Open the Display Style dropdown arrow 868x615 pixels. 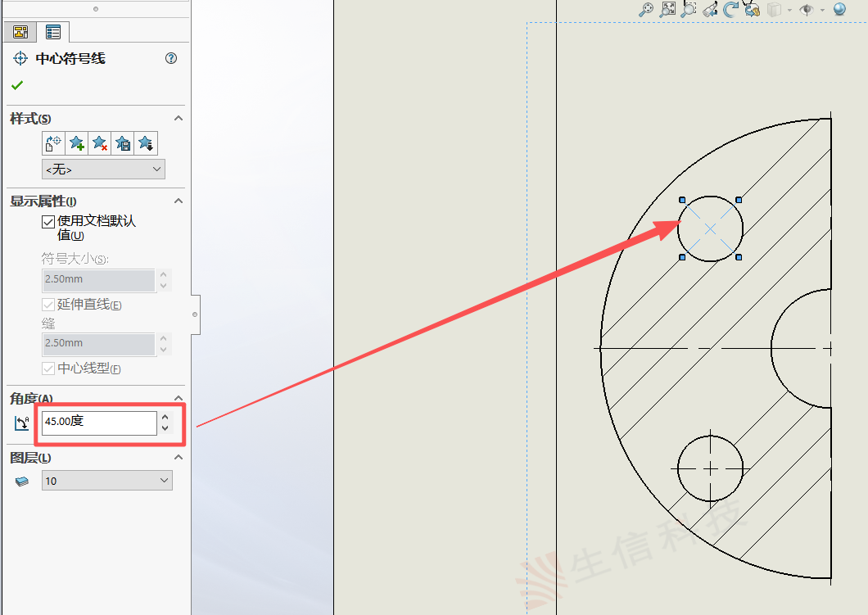coord(789,10)
